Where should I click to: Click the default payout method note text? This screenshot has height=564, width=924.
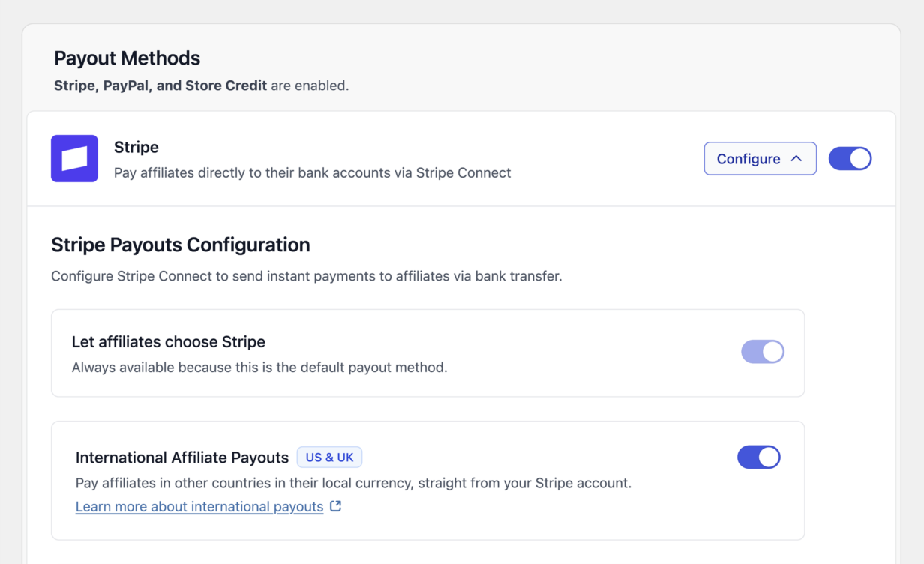[x=259, y=367]
